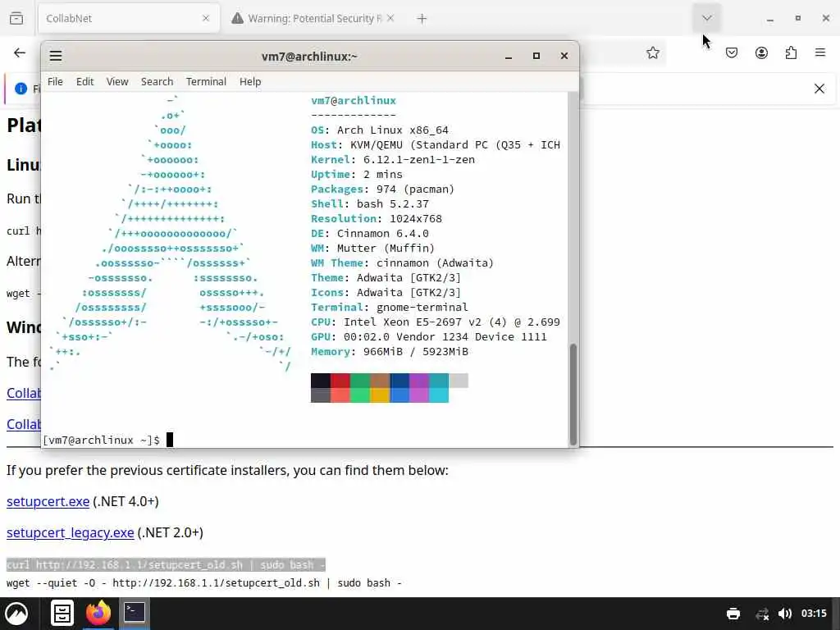Close the CollabNet tab
This screenshot has width=840, height=630.
coord(206,18)
